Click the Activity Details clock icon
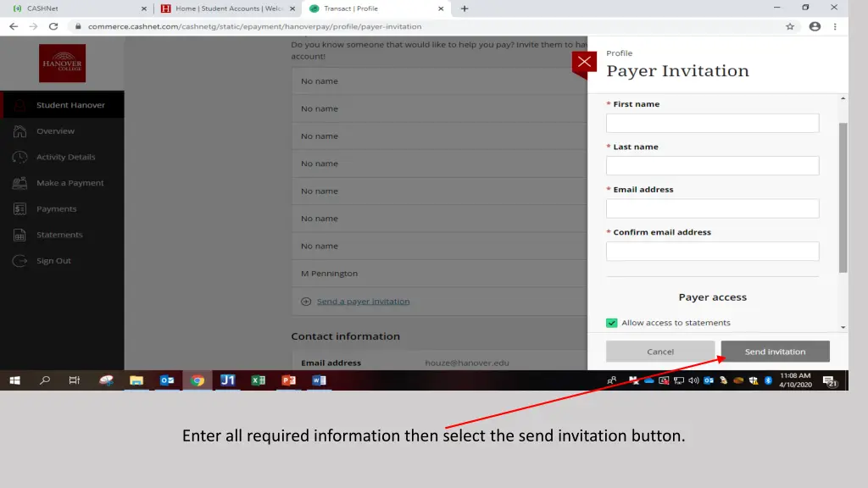 (20, 157)
